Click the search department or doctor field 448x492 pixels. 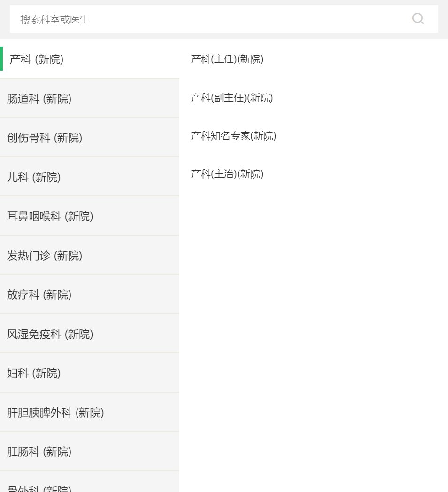[211, 19]
